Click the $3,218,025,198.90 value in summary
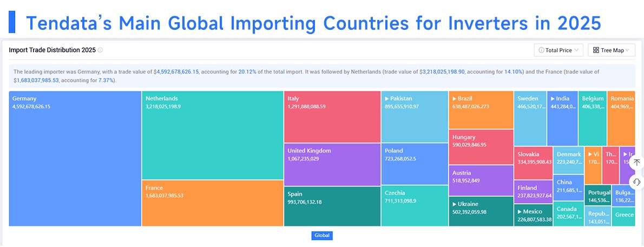644x247 pixels. click(x=442, y=71)
